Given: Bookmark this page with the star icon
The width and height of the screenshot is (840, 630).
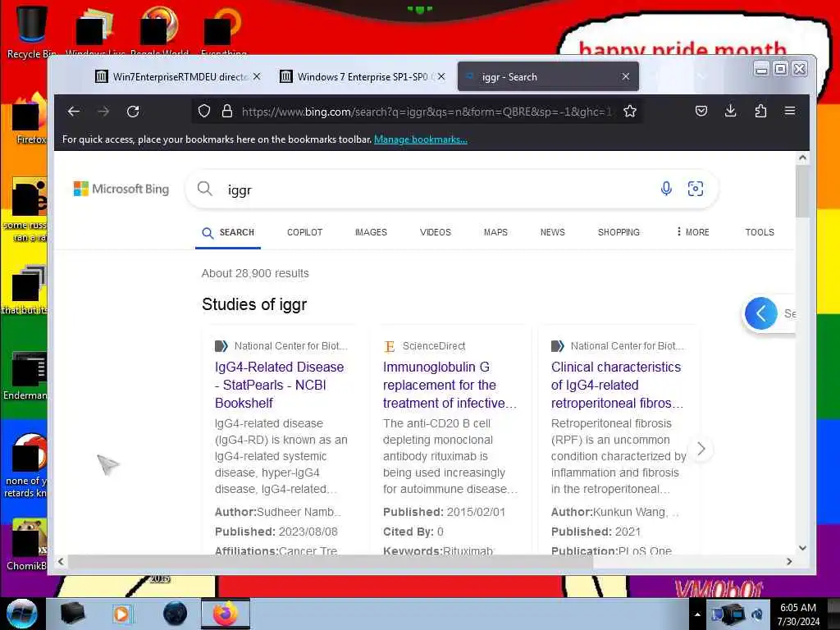Looking at the screenshot, I should [630, 112].
